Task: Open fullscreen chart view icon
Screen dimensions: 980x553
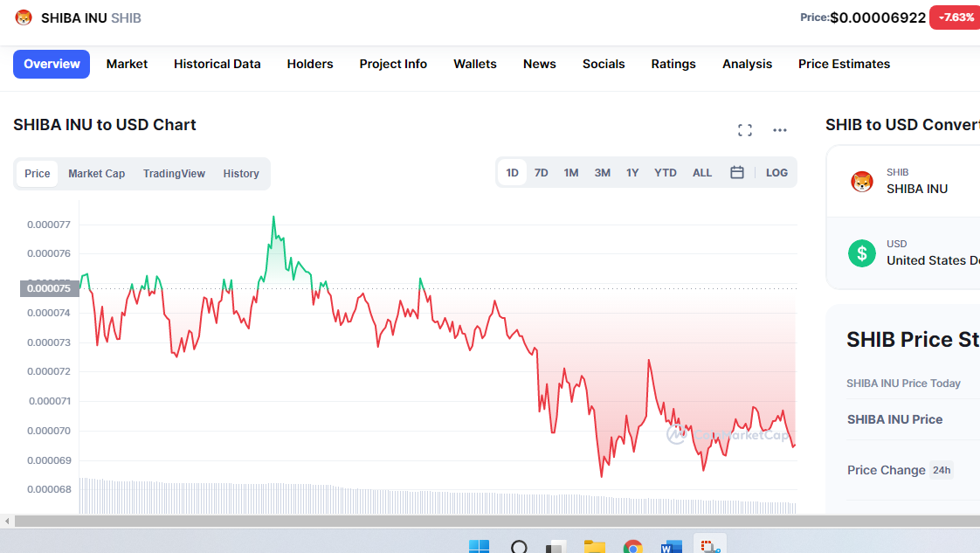Action: point(744,130)
